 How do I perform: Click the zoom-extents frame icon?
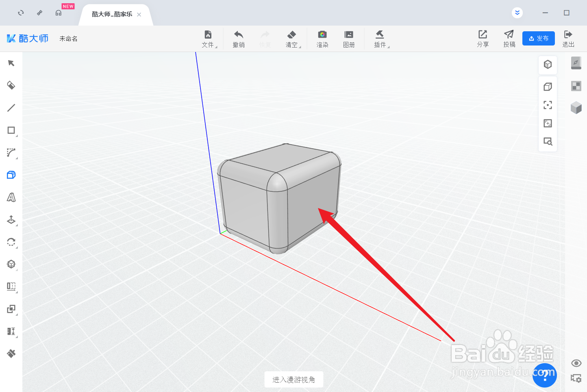coord(548,123)
